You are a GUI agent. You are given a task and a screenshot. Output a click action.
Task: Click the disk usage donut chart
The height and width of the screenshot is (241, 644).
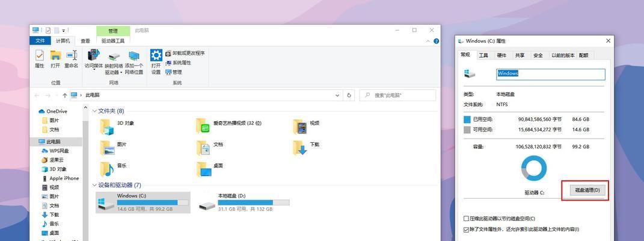click(x=533, y=168)
